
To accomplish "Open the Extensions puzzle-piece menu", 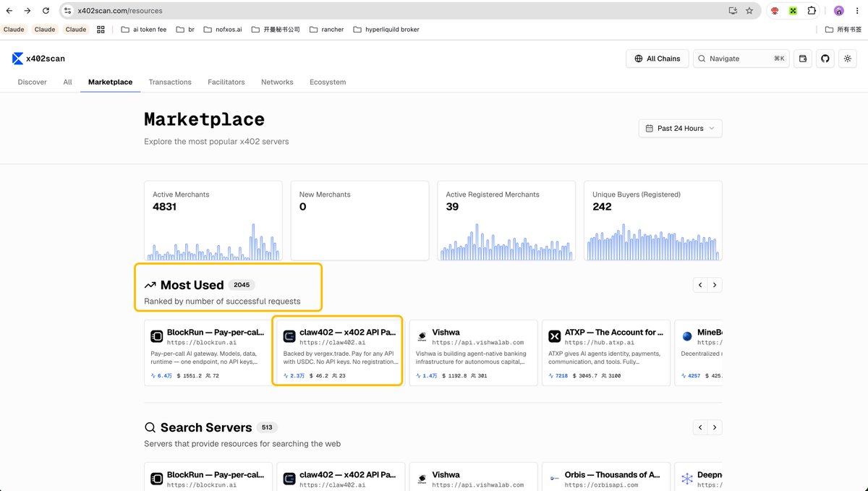I will pyautogui.click(x=812, y=11).
